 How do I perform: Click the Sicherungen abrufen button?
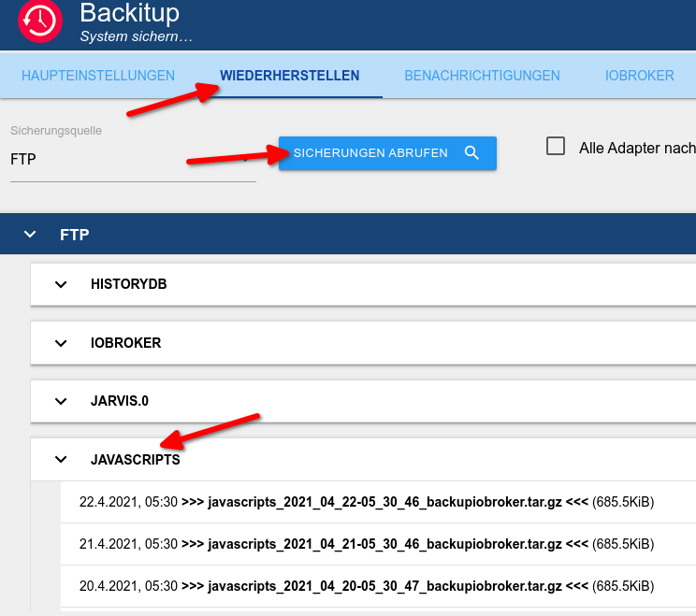click(x=387, y=153)
